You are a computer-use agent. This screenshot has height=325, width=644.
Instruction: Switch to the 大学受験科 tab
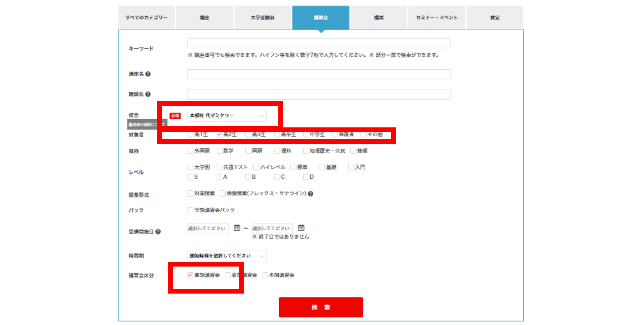click(263, 18)
